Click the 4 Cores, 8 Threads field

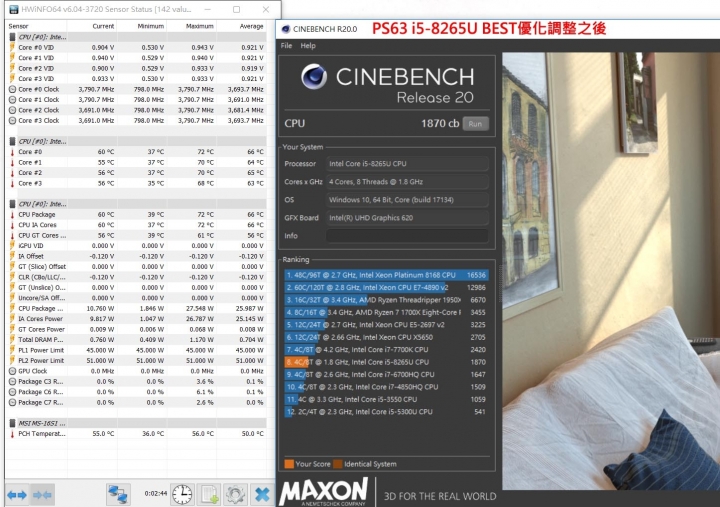point(407,181)
